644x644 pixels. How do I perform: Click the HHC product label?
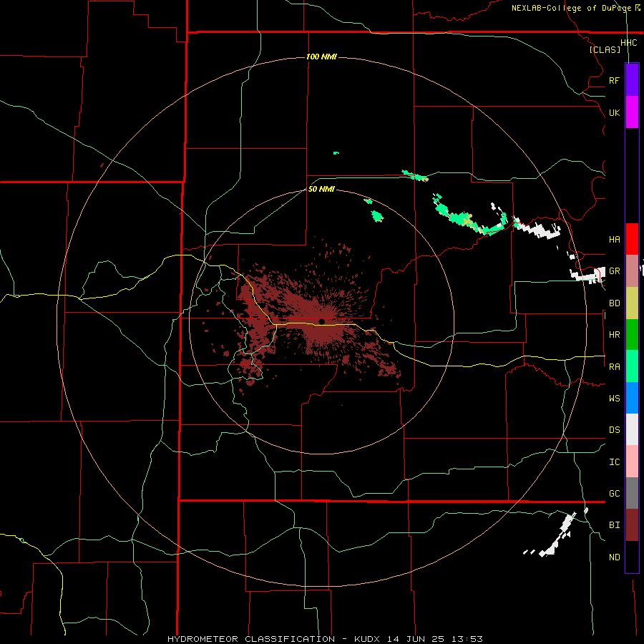click(628, 43)
